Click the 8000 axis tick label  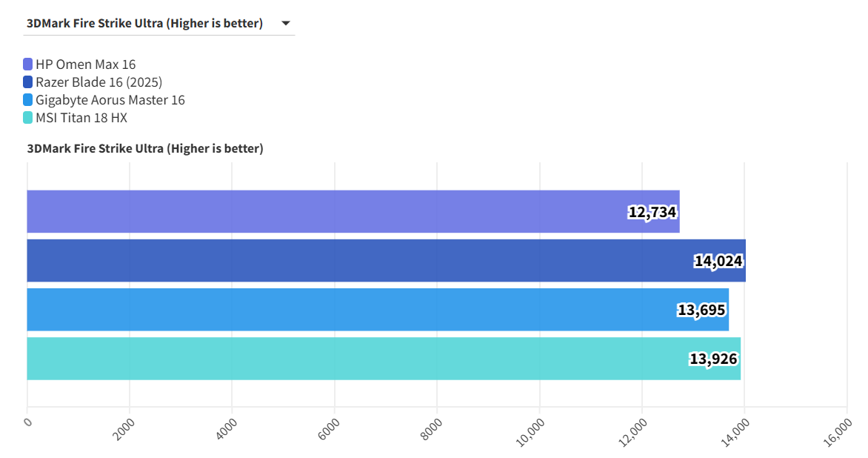click(430, 429)
